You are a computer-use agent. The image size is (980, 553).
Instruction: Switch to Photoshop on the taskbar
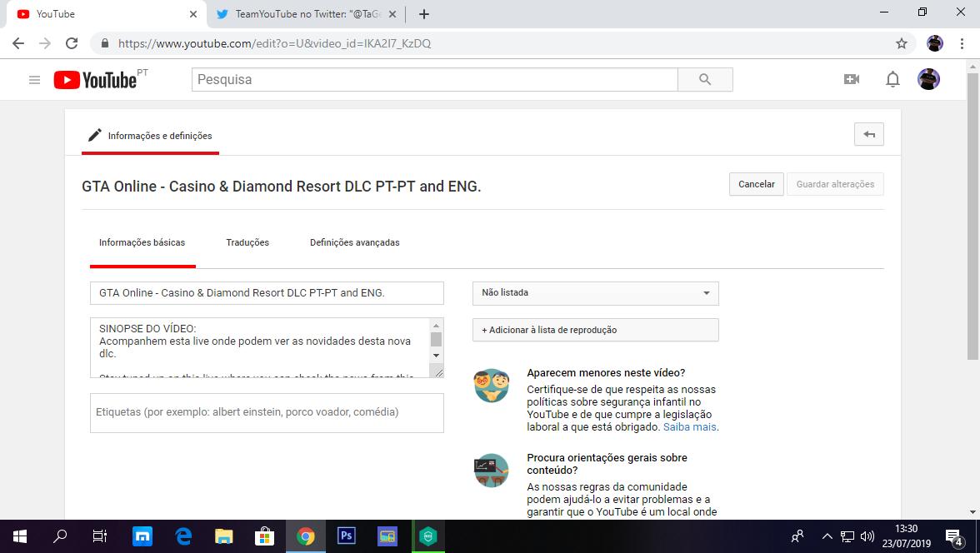(347, 536)
